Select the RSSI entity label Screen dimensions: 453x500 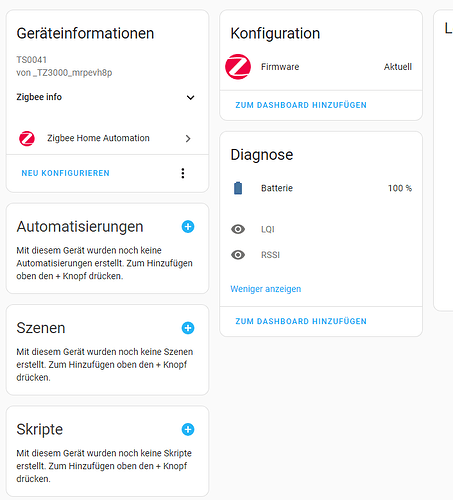[270, 255]
